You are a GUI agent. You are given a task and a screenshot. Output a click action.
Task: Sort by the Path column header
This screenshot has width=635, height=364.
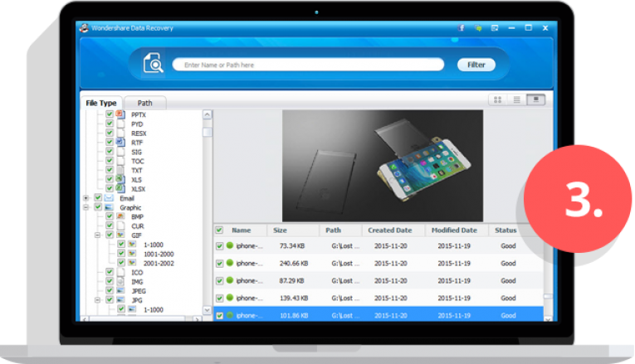[x=334, y=231]
